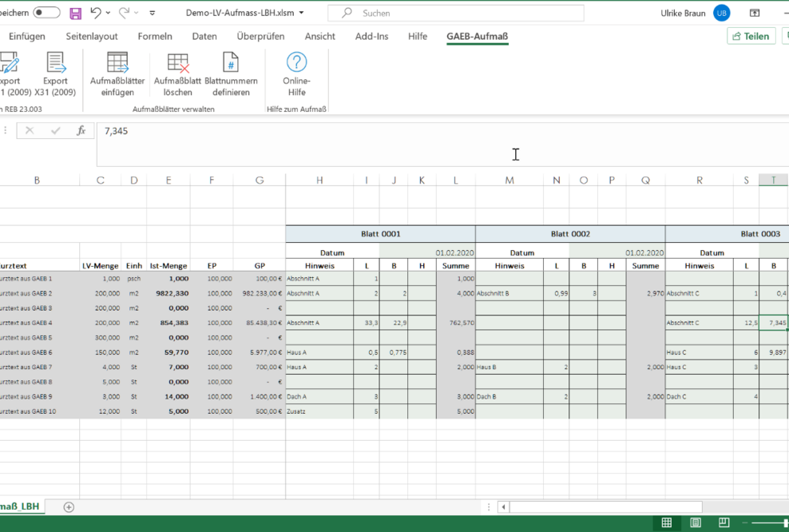
Task: Click the insert function fx icon
Action: tap(81, 131)
